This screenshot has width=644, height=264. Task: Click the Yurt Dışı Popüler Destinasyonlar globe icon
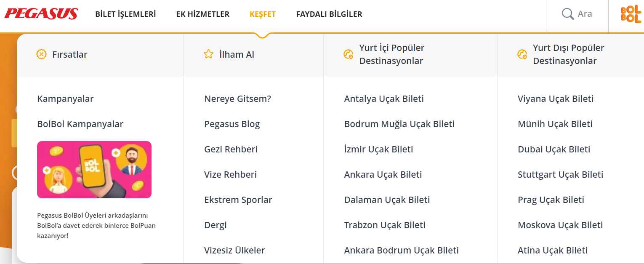[522, 54]
